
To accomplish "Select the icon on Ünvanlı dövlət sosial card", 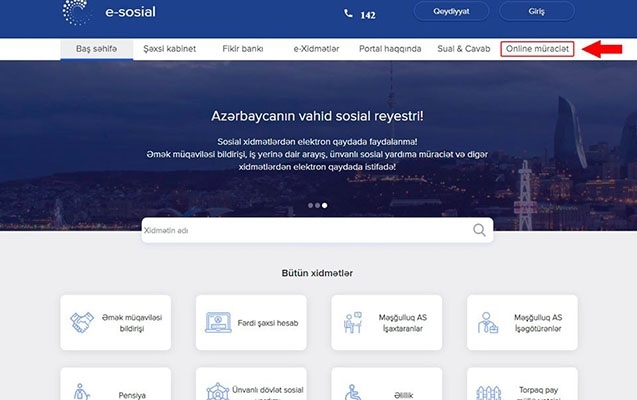I will coord(218,391).
